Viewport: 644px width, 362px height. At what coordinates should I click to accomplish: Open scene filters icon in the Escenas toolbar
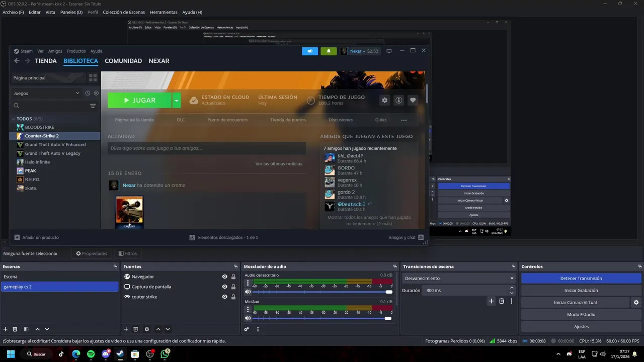pos(26,329)
